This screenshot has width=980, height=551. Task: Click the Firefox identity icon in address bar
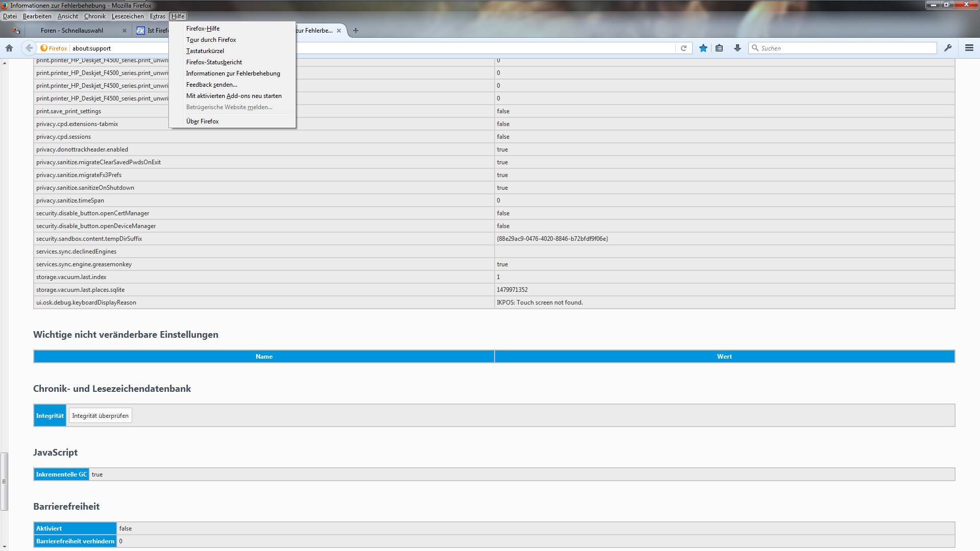(x=44, y=48)
